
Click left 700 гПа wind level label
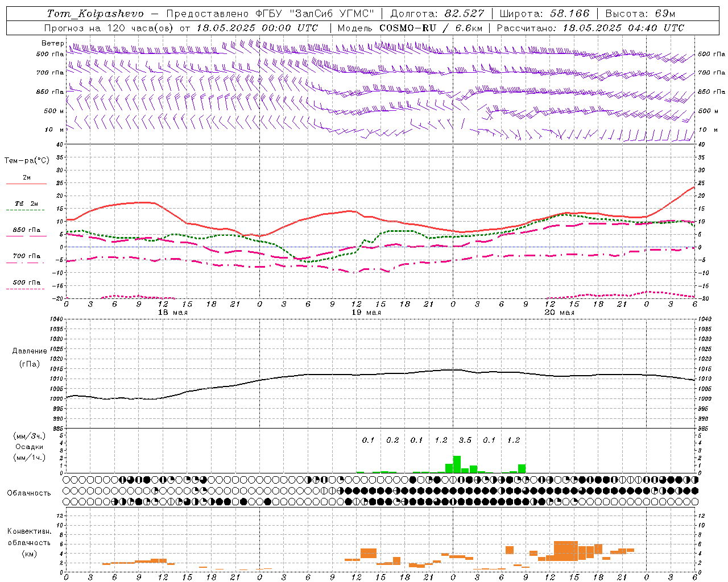tap(50, 73)
